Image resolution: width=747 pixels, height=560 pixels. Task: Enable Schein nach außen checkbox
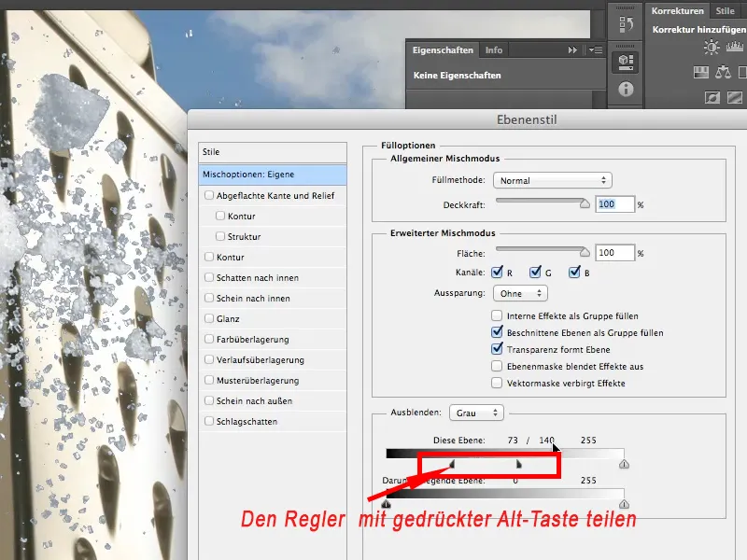208,400
